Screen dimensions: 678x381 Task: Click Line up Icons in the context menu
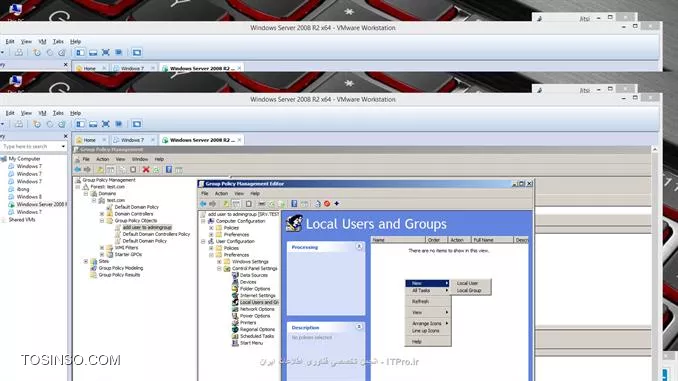[x=428, y=331]
